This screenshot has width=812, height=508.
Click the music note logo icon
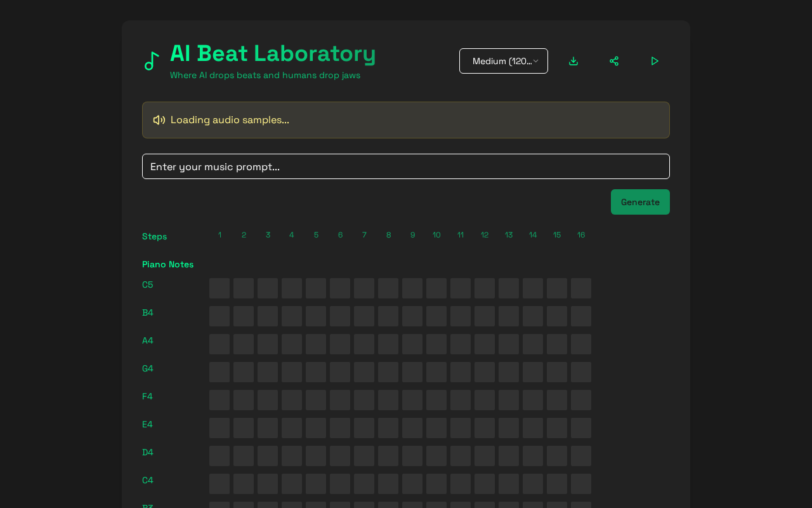(152, 61)
